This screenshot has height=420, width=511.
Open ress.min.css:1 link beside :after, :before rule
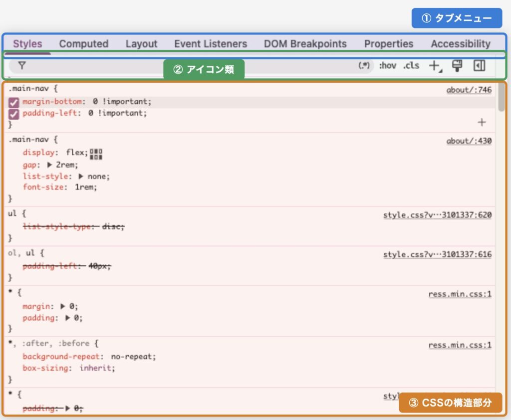[x=460, y=345]
